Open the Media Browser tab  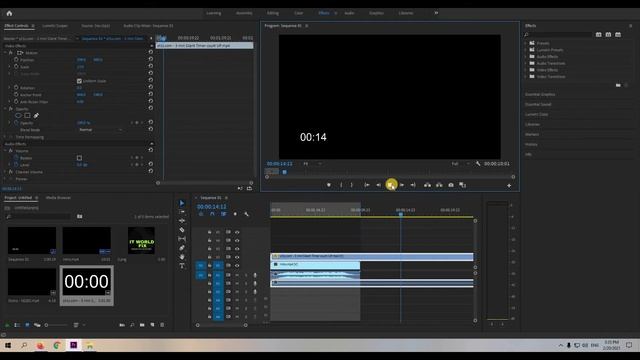(x=58, y=198)
